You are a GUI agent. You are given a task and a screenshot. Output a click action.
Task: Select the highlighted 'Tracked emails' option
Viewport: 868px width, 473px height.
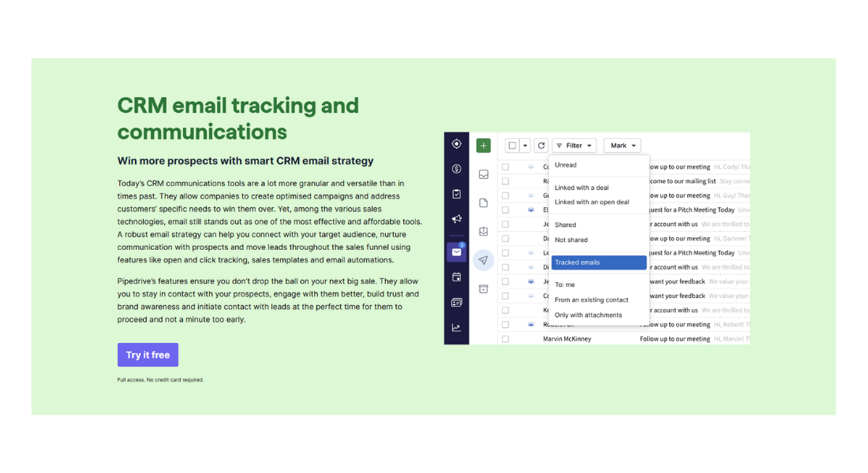pos(599,263)
